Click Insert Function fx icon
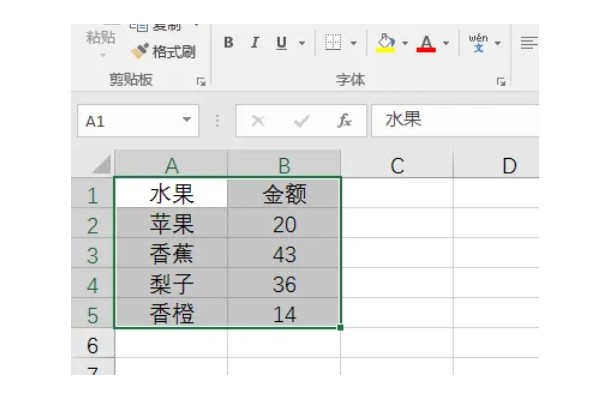This screenshot has width=600, height=400. pyautogui.click(x=344, y=121)
